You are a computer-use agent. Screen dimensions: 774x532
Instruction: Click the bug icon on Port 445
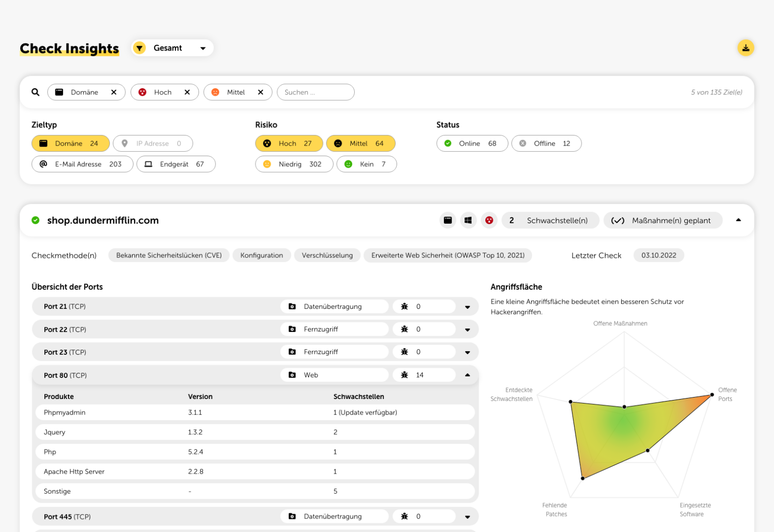[404, 516]
